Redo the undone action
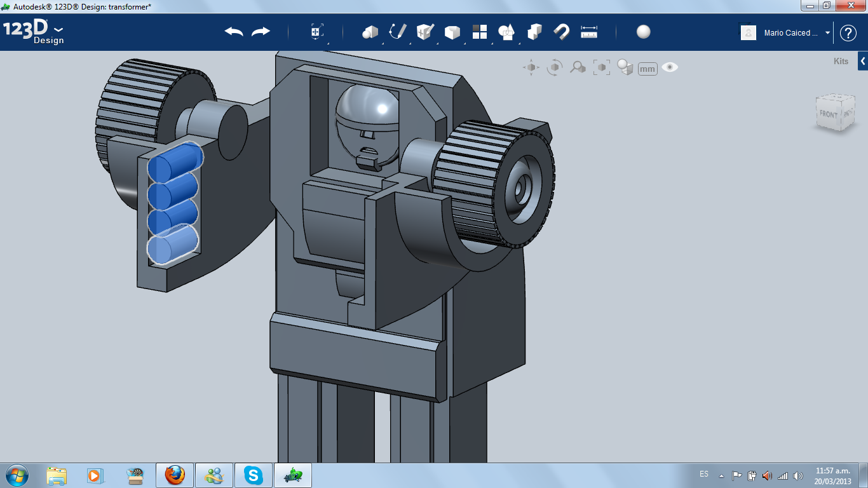Image resolution: width=868 pixels, height=488 pixels. click(261, 32)
